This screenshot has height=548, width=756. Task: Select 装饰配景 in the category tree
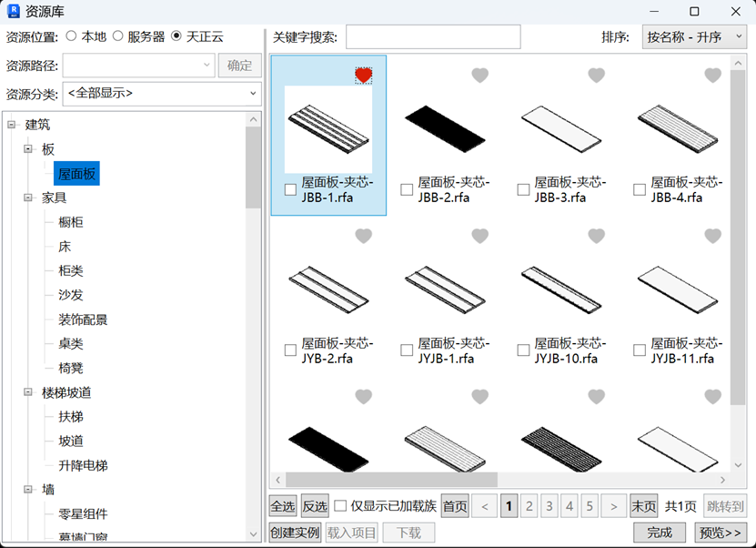83,320
